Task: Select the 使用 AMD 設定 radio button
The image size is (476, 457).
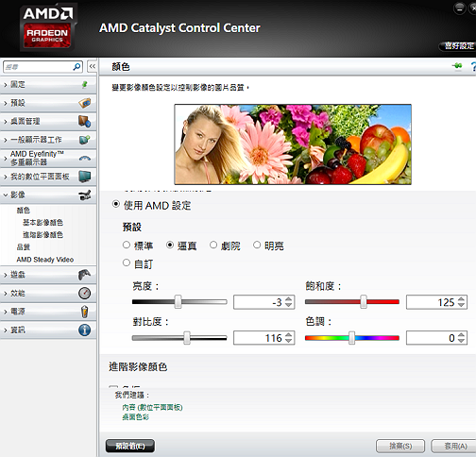Action: 116,204
